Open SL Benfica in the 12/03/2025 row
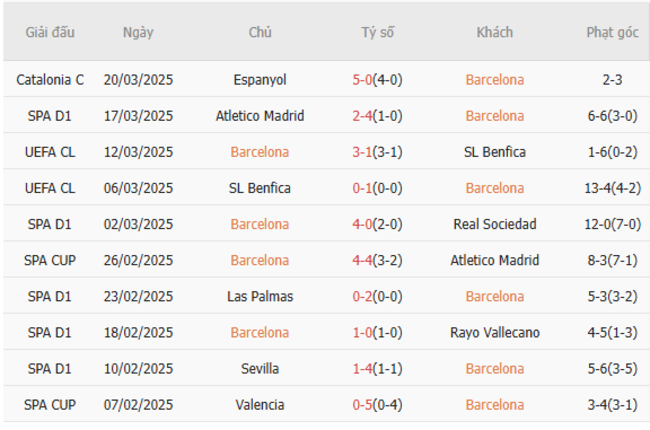 (494, 152)
